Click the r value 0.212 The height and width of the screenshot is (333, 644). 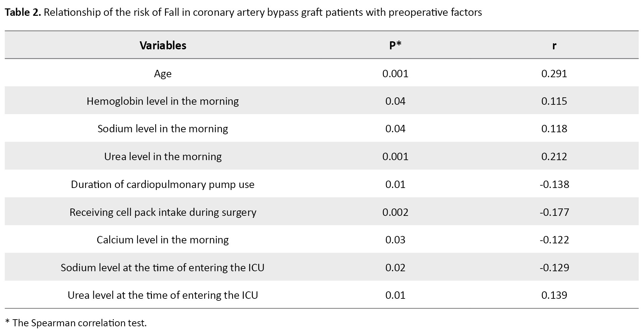coord(554,156)
